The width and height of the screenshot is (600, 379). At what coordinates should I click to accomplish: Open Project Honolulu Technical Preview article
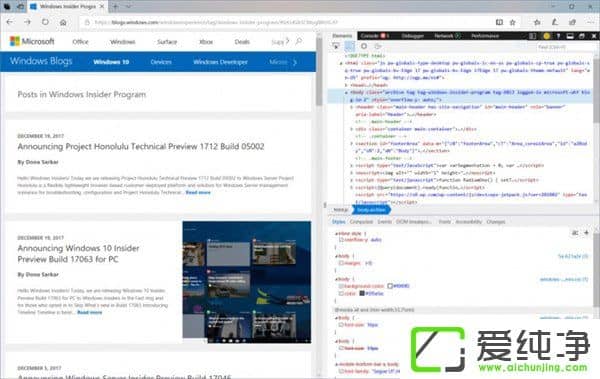[141, 147]
